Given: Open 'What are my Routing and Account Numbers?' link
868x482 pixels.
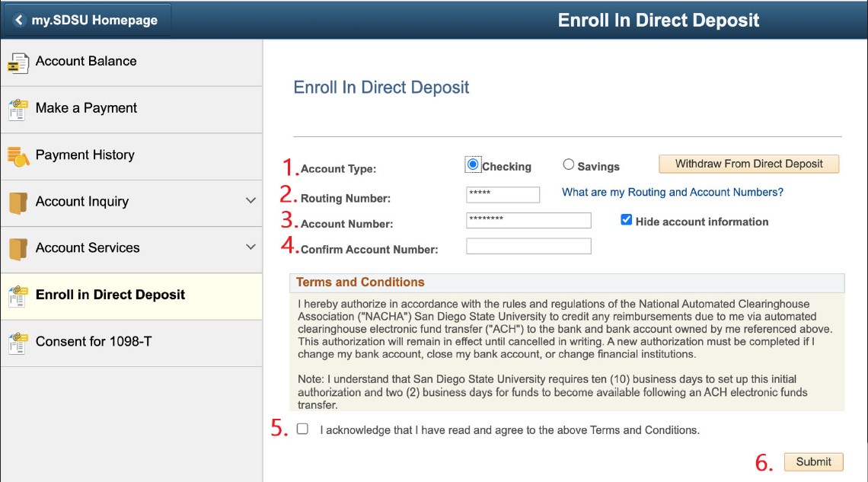Looking at the screenshot, I should [x=672, y=192].
